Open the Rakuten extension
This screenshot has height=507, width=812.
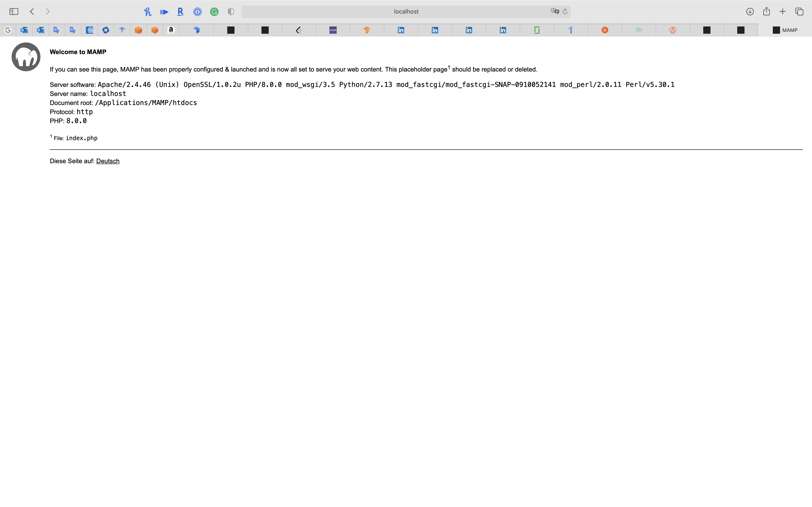click(x=181, y=12)
